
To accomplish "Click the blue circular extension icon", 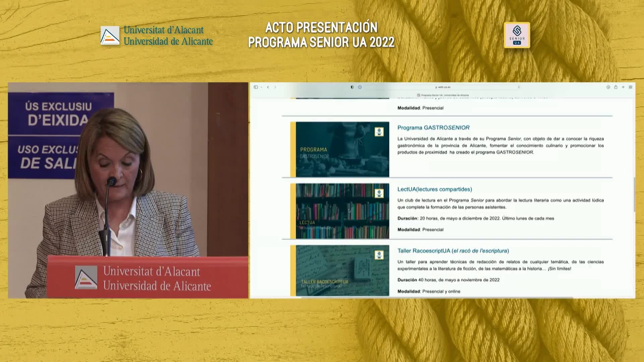I will [360, 87].
